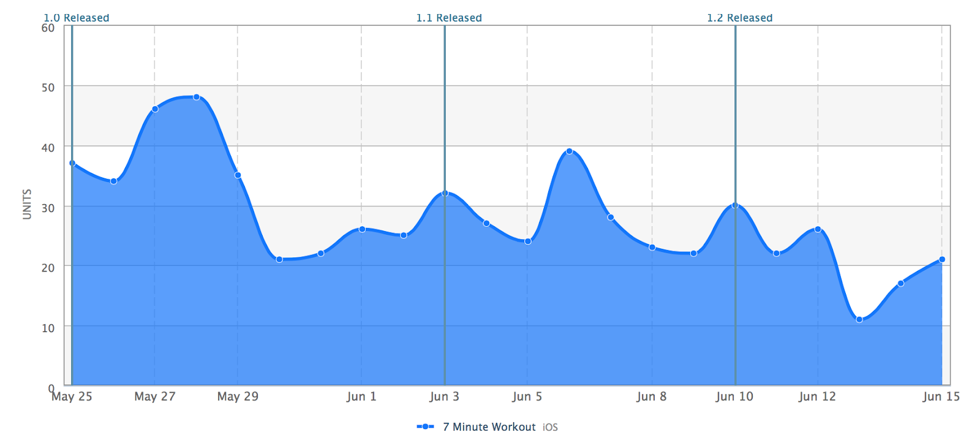Click the Jun 8 data point
Screen dimensions: 980x448
(652, 247)
